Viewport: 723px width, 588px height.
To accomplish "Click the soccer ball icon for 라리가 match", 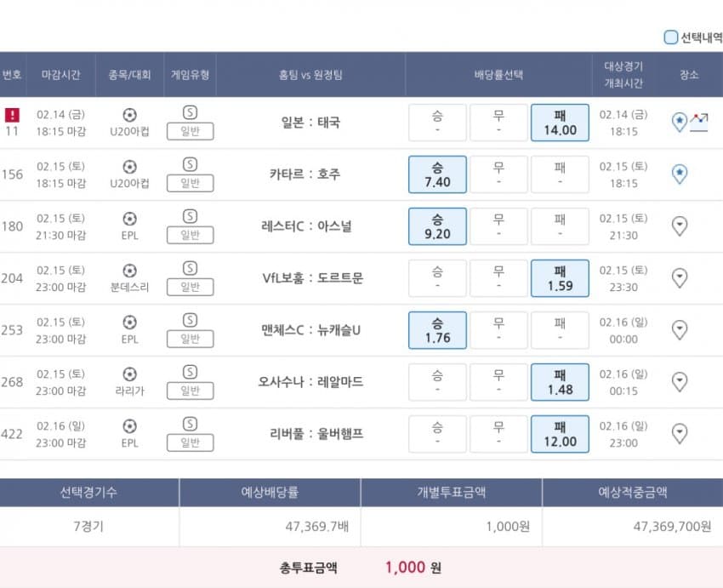I will 129,374.
